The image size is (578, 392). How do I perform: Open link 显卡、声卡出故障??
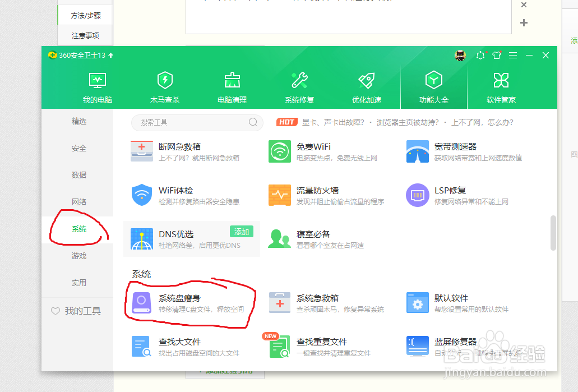[x=333, y=122]
